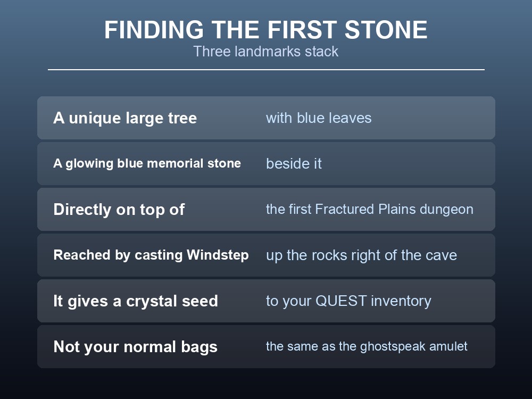532x399 pixels.
Task: Click the 'Three landmarks stack' subtitle
Action: 265,52
